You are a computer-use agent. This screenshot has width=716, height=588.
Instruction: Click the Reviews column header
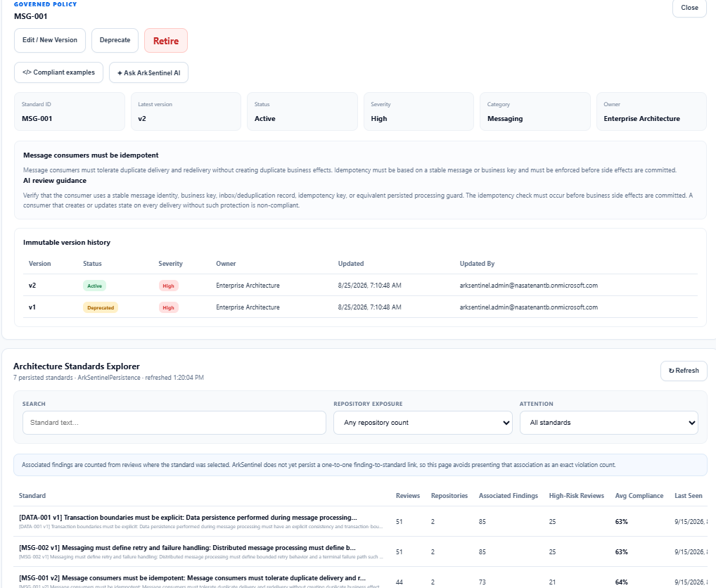point(408,496)
